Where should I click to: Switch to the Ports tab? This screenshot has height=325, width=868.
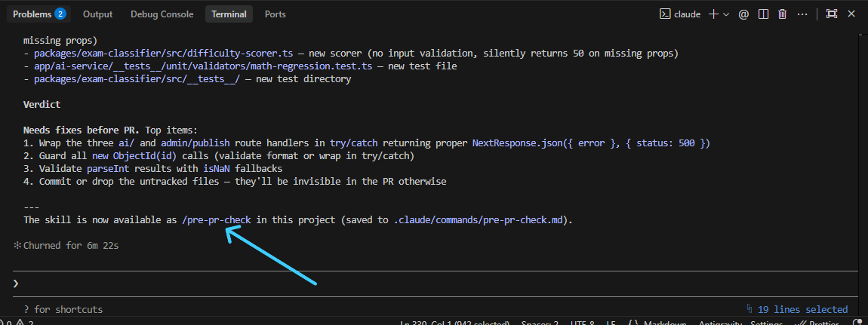(x=275, y=14)
